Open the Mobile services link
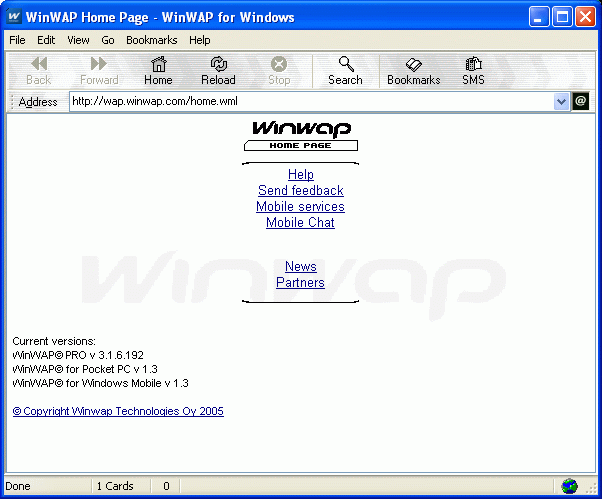 [300, 207]
